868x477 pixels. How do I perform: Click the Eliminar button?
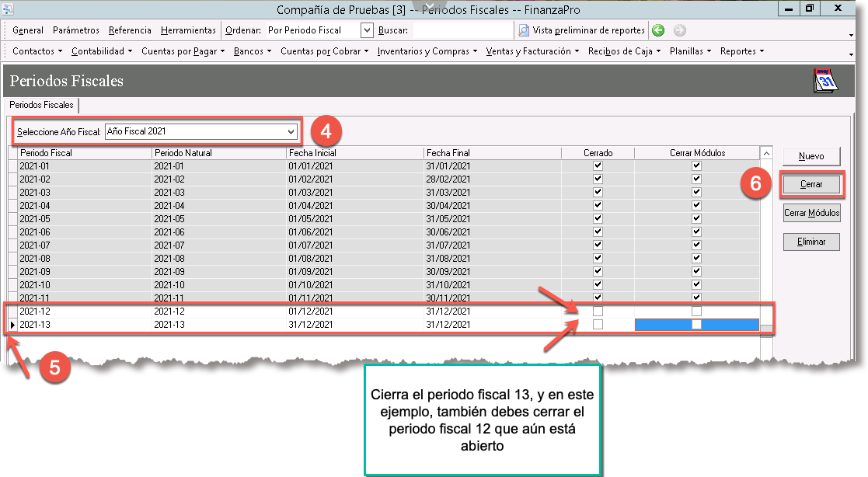[x=811, y=242]
